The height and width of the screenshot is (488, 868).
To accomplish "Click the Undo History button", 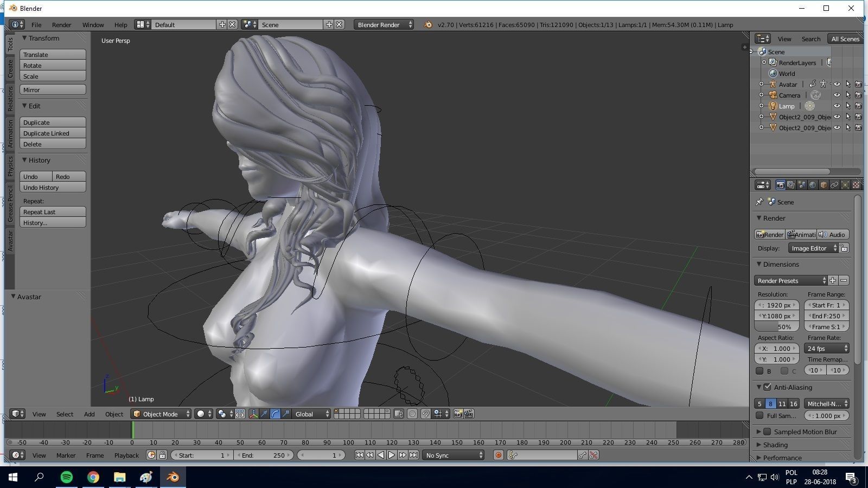I will (x=53, y=187).
